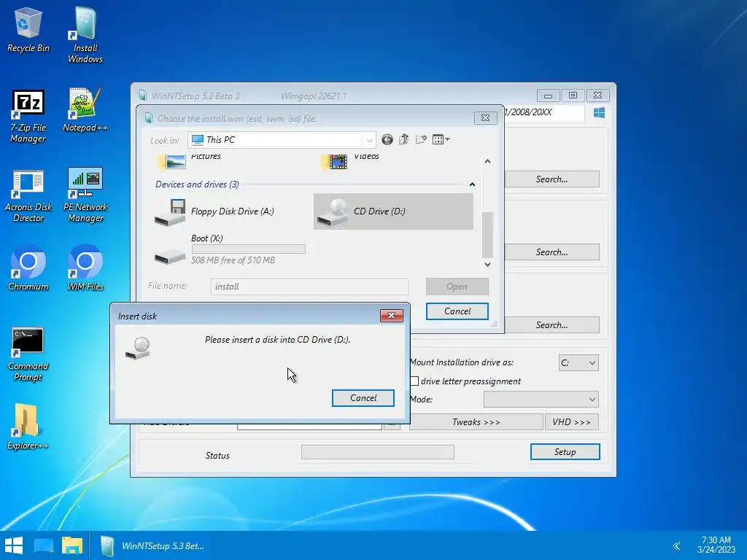Click file list scroll up arrow

(x=487, y=161)
